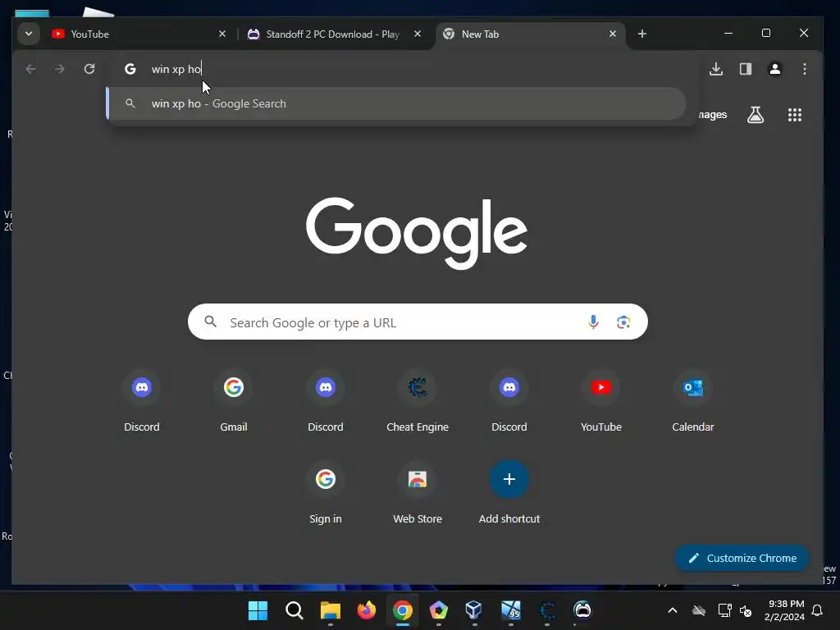Open the Google apps grid
Image resolution: width=840 pixels, height=630 pixels.
coord(794,115)
